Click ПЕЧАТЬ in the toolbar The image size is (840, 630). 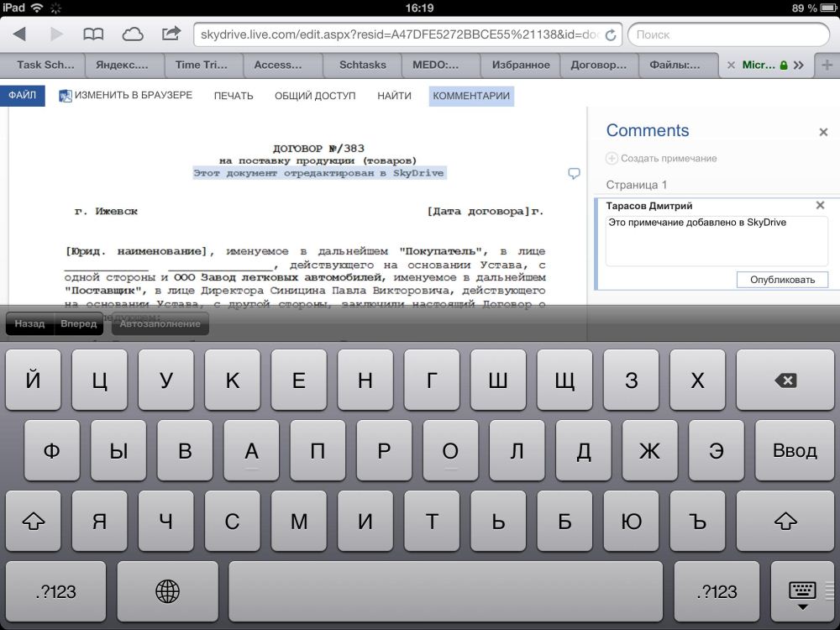pos(234,96)
